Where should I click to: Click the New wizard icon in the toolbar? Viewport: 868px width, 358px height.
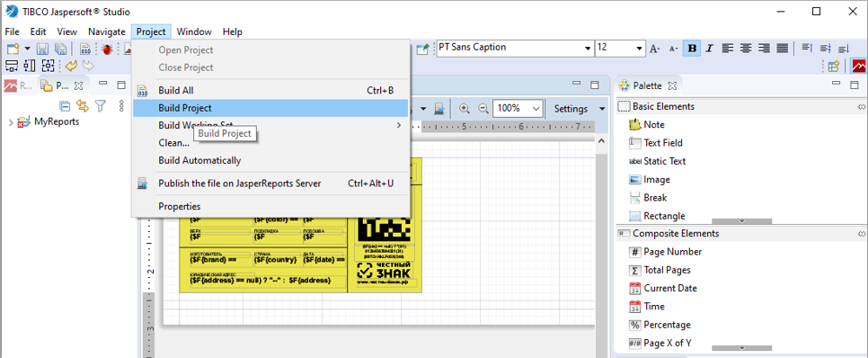click(x=13, y=49)
